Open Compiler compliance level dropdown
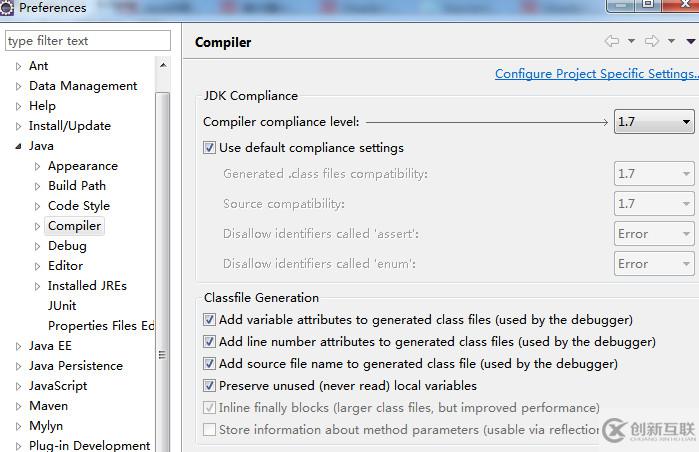 654,122
